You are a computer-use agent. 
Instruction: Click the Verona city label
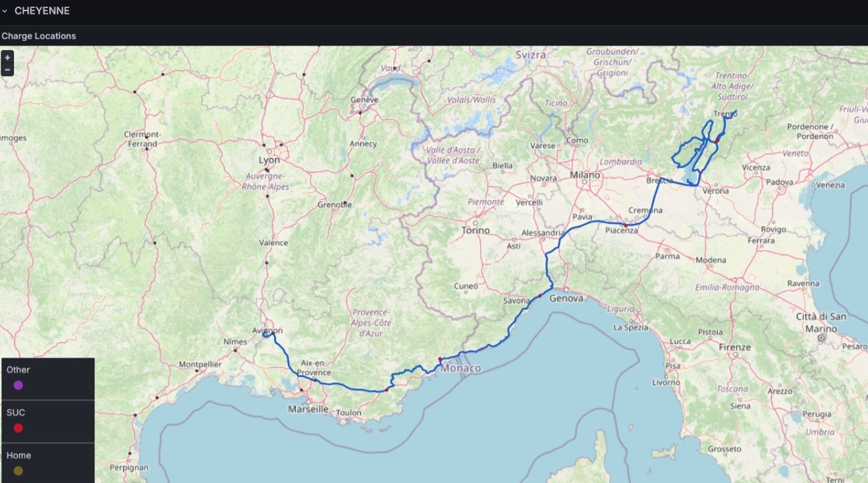716,191
